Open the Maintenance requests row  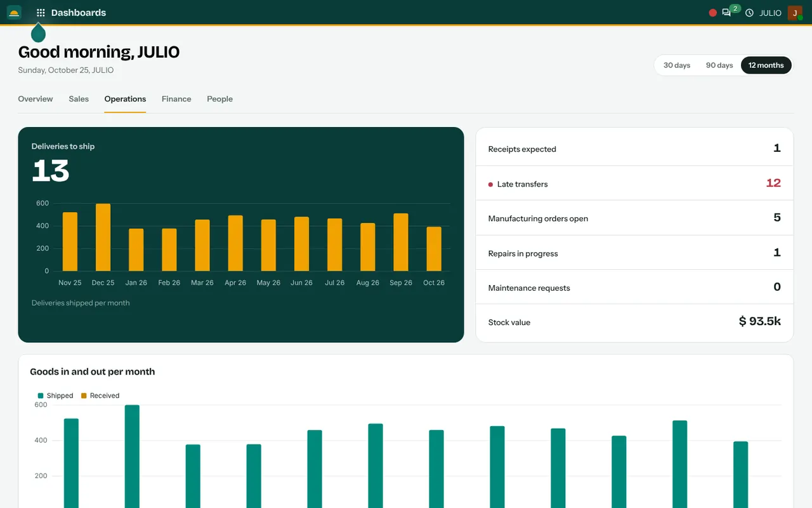coord(634,287)
